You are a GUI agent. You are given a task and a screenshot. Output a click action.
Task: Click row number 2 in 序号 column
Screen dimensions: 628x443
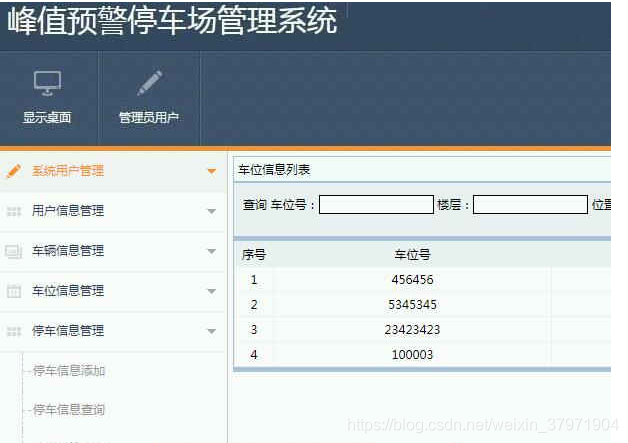(254, 305)
